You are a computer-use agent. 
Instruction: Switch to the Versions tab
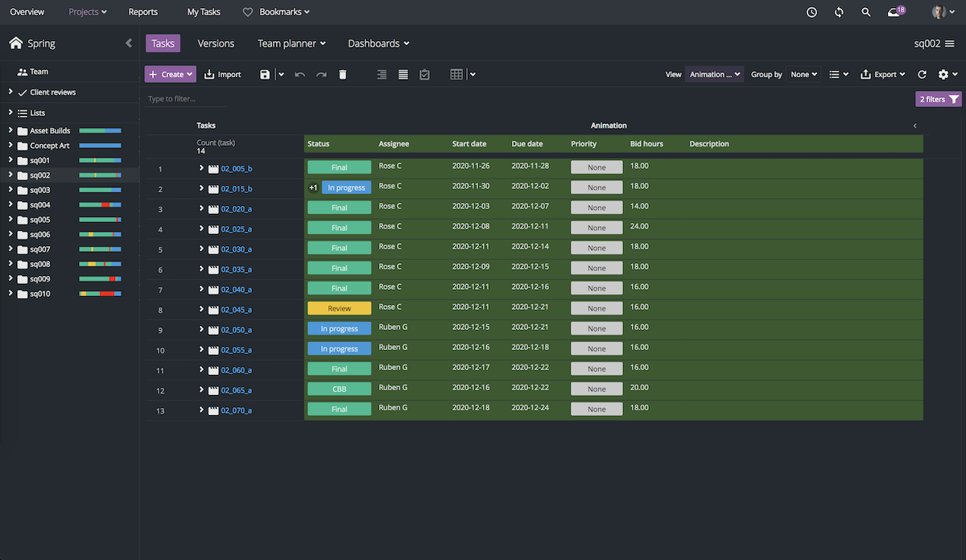pyautogui.click(x=216, y=43)
